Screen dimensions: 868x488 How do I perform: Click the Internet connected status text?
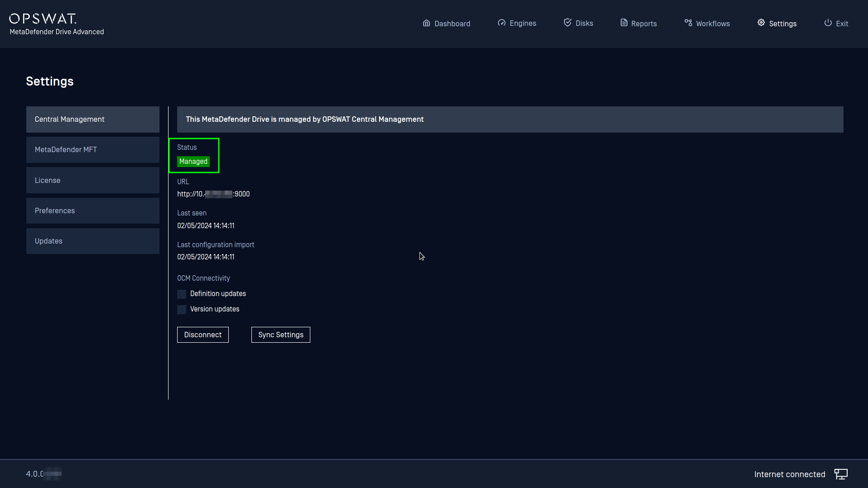(x=790, y=474)
